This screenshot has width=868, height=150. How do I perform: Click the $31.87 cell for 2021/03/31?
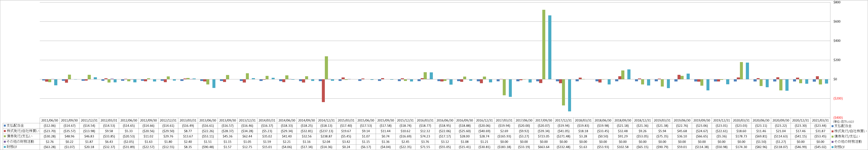820,131
